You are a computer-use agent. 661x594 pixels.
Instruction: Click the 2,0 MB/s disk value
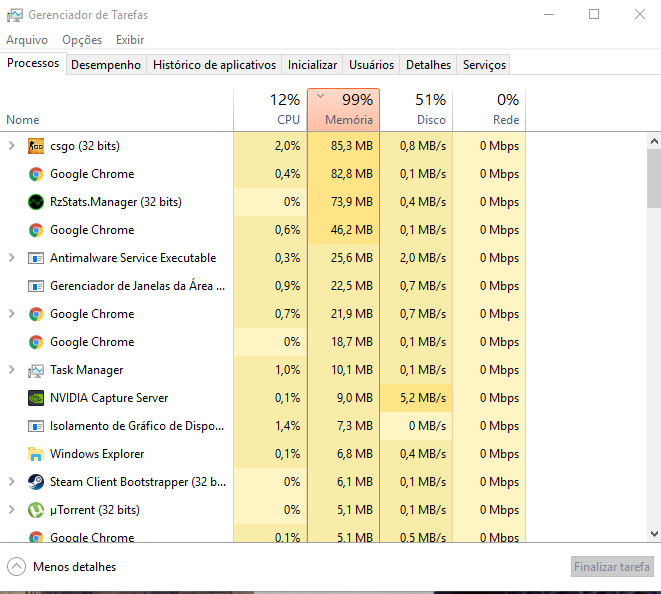423,258
